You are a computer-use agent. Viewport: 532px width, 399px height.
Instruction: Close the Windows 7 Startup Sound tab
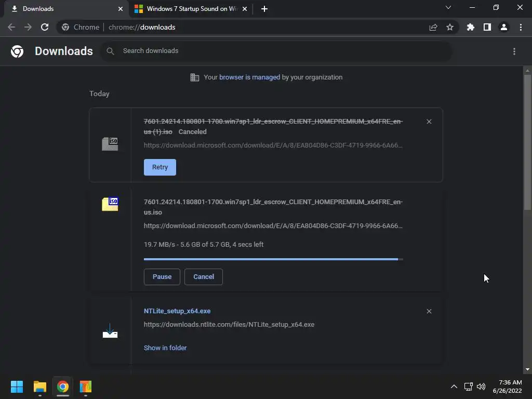[245, 9]
